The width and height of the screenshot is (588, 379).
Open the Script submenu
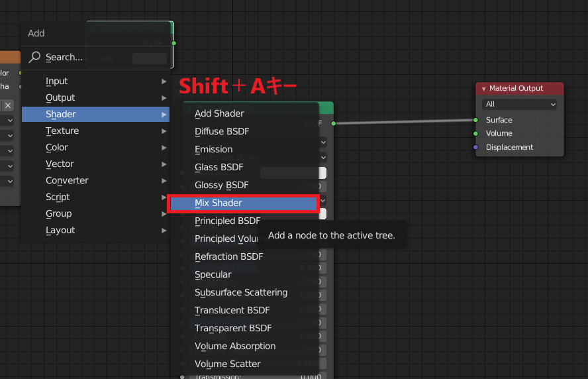click(x=95, y=197)
